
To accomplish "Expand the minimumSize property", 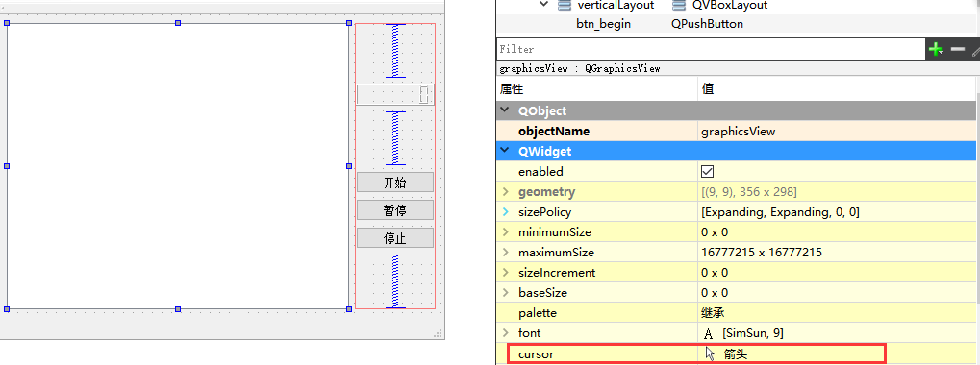I will tap(505, 232).
